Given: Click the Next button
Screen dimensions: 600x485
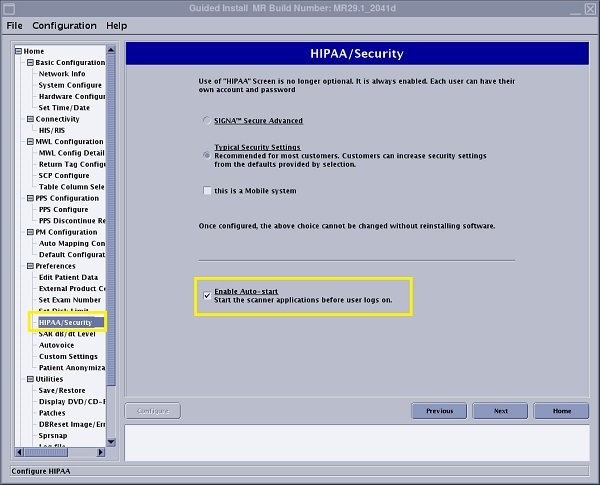Looking at the screenshot, I should pyautogui.click(x=500, y=411).
